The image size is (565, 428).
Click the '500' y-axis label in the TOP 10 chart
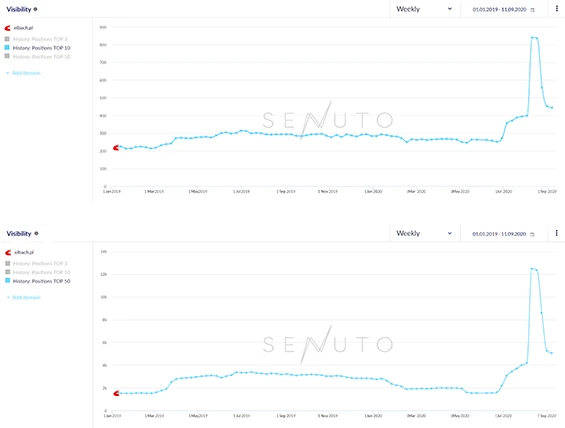pos(103,98)
